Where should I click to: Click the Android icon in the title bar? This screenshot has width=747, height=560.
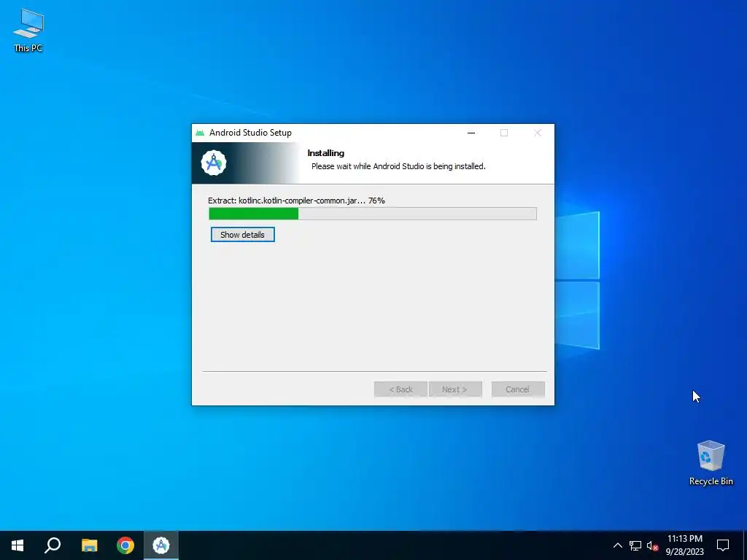coord(200,133)
